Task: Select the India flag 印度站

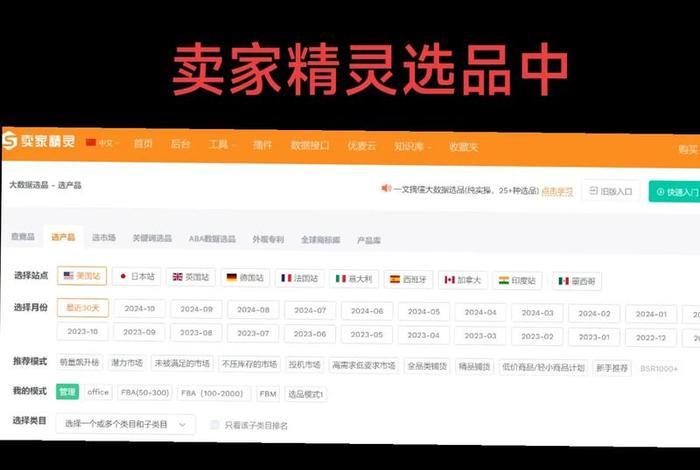Action: tap(517, 281)
